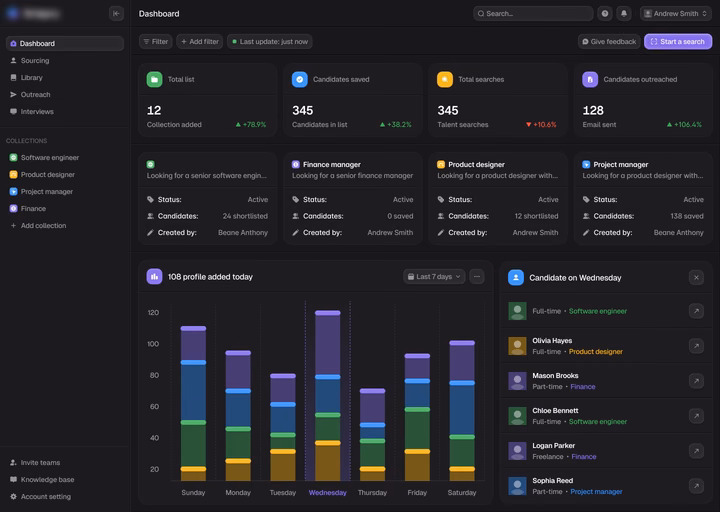The width and height of the screenshot is (720, 512).
Task: Click the Filter button
Action: (156, 41)
